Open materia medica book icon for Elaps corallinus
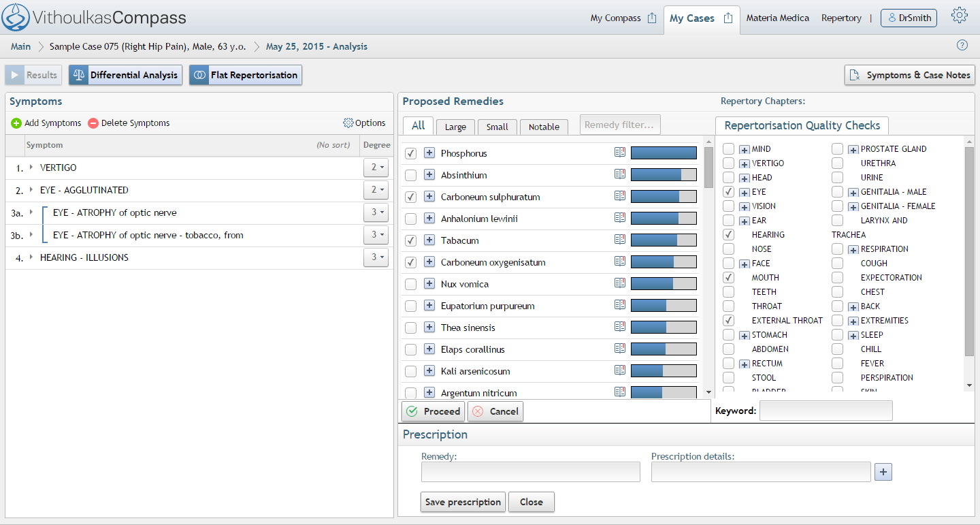Viewport: 980px width, 525px height. coord(619,349)
